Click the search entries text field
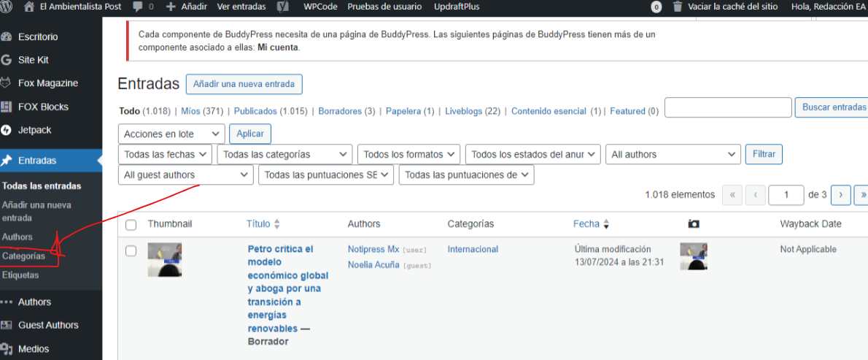Image resolution: width=868 pixels, height=360 pixels. click(x=727, y=107)
